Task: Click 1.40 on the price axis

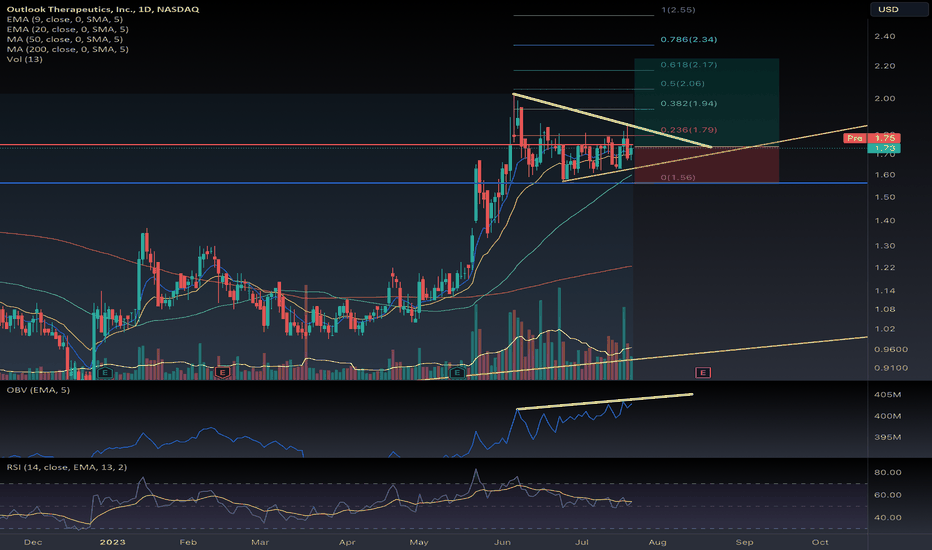Action: [x=885, y=221]
